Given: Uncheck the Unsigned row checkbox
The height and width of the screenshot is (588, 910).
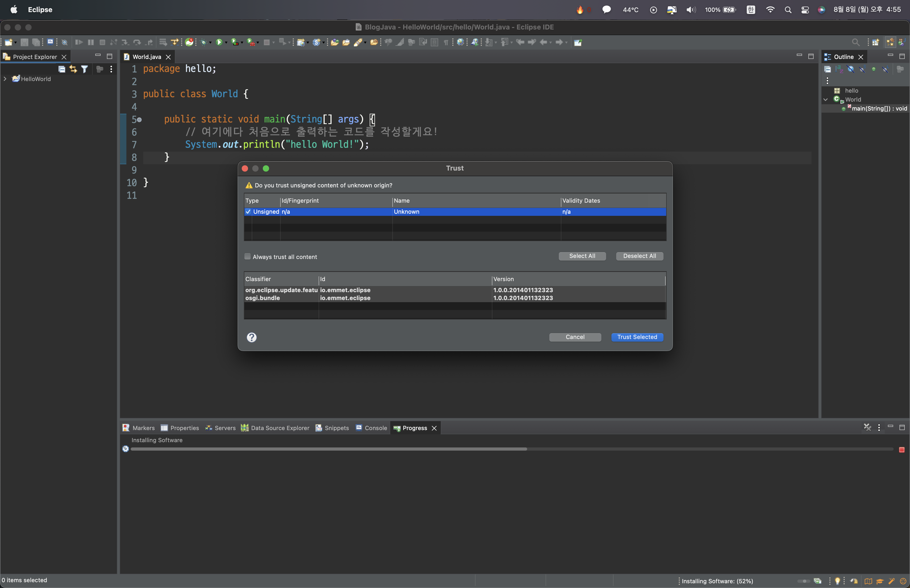Looking at the screenshot, I should pos(248,212).
